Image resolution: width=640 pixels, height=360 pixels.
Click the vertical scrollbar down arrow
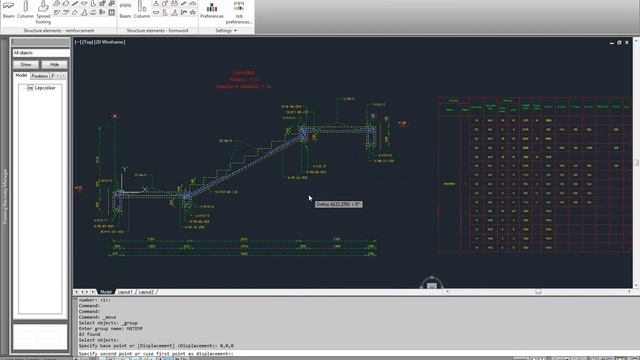click(x=636, y=285)
